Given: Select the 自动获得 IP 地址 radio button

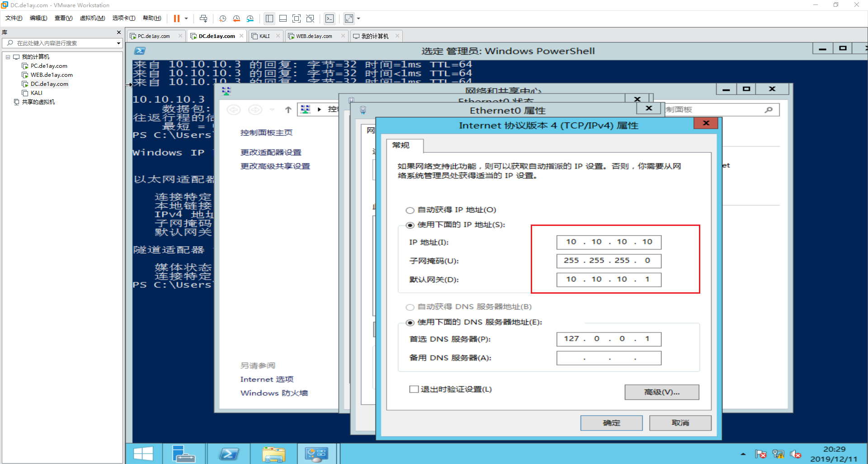Looking at the screenshot, I should [x=410, y=210].
